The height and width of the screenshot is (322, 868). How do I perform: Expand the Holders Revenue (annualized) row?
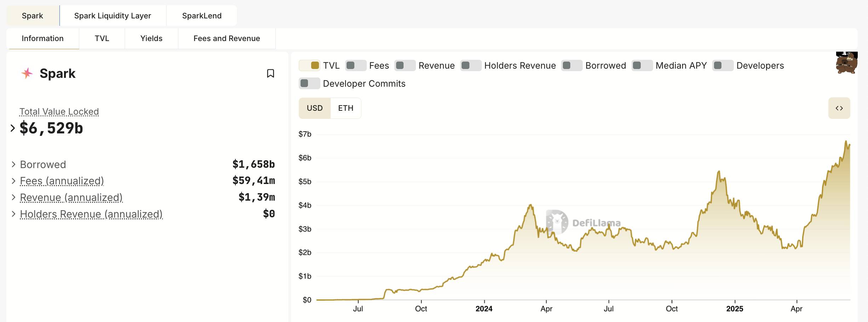[x=13, y=214]
